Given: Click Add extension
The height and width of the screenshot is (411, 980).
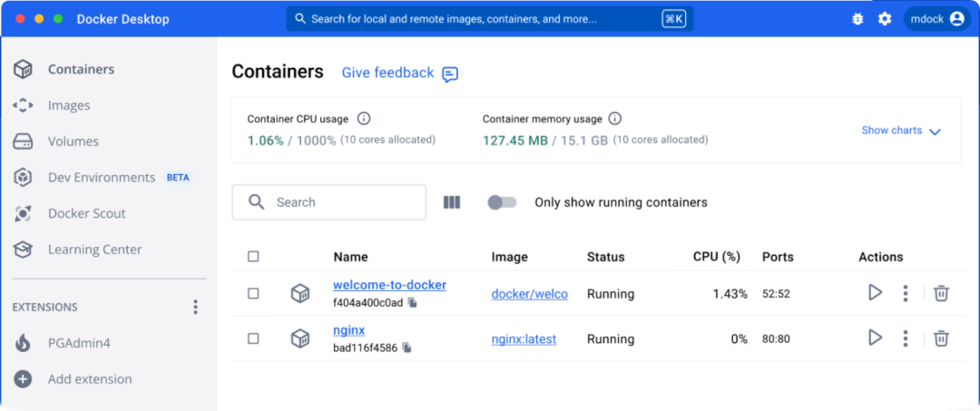Looking at the screenshot, I should [x=90, y=379].
